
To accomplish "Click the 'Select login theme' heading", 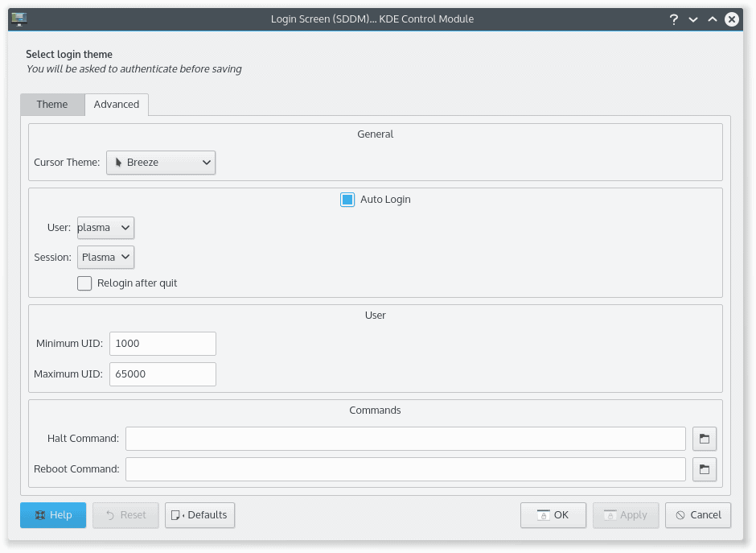I will (69, 54).
